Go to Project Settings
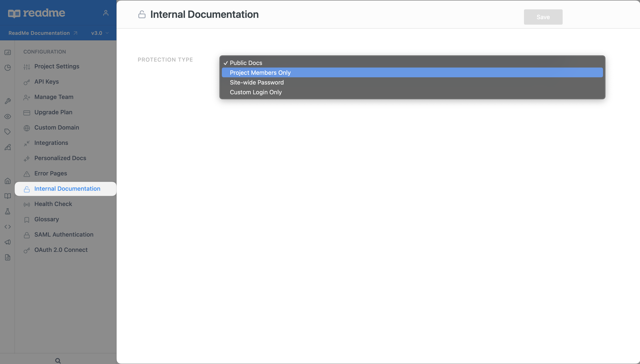Image resolution: width=640 pixels, height=364 pixels. pos(57,66)
